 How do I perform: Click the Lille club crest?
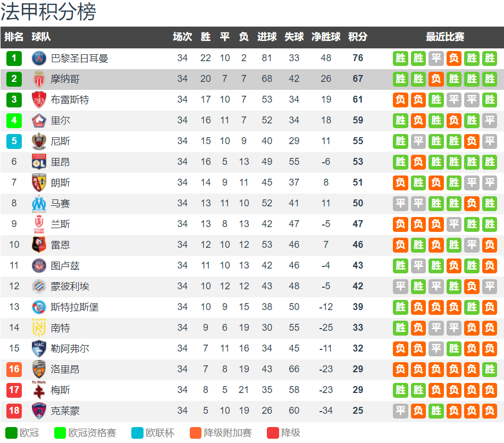[39, 121]
